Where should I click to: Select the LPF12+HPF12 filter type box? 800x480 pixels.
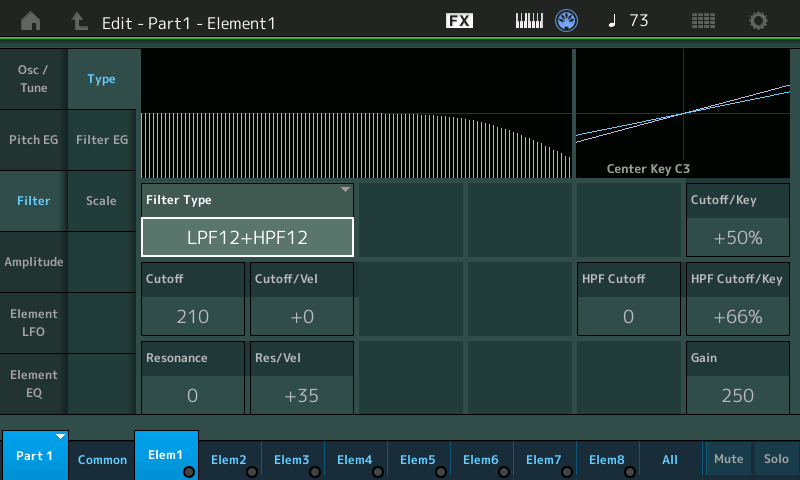click(247, 237)
